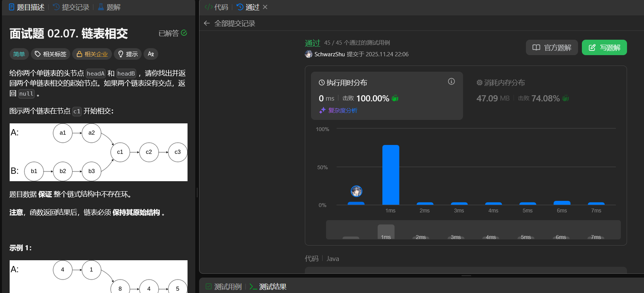Open the 题目描述 tab
This screenshot has height=293, width=644.
point(27,7)
